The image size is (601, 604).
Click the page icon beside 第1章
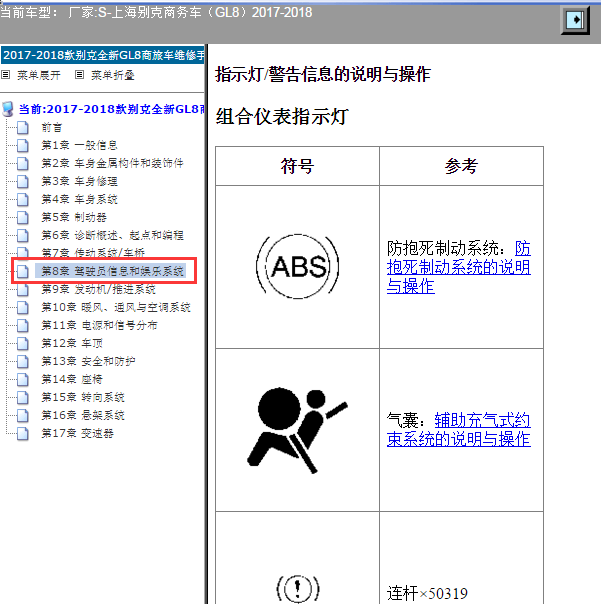[23, 145]
